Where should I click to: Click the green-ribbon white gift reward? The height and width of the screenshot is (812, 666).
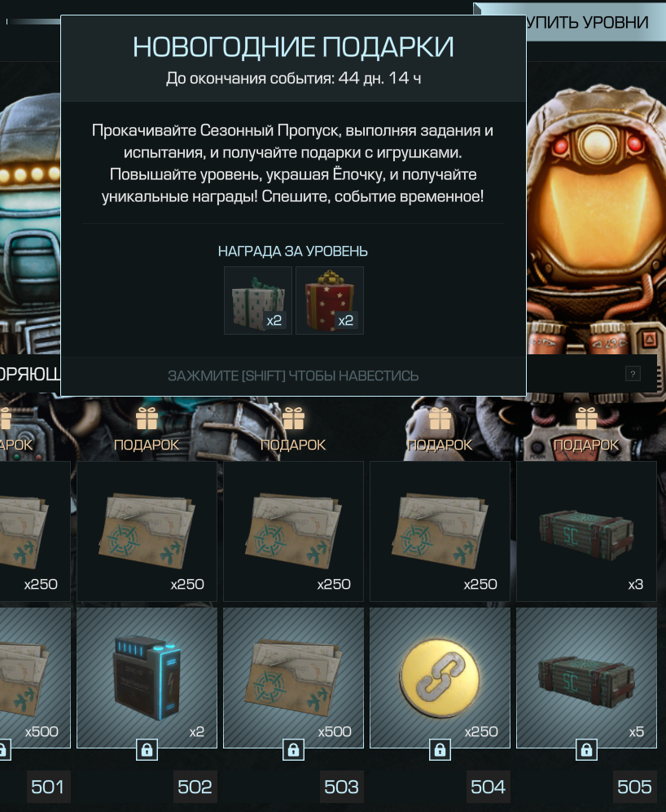click(258, 301)
